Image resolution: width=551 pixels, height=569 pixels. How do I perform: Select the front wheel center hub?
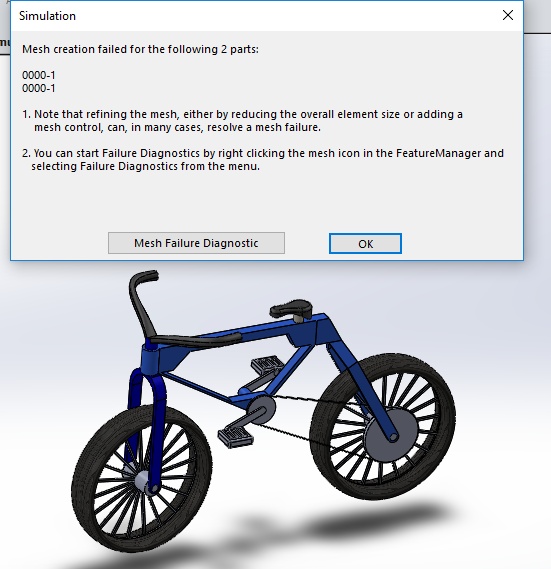coord(142,482)
